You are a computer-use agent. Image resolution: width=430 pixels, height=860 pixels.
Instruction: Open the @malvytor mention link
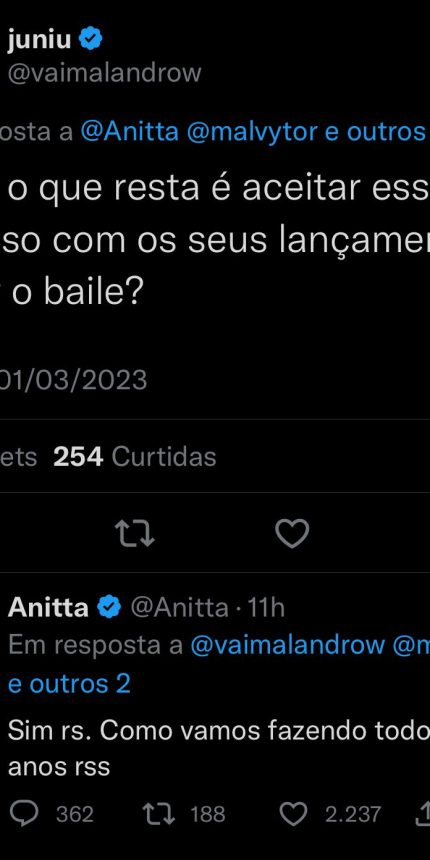coord(252,132)
